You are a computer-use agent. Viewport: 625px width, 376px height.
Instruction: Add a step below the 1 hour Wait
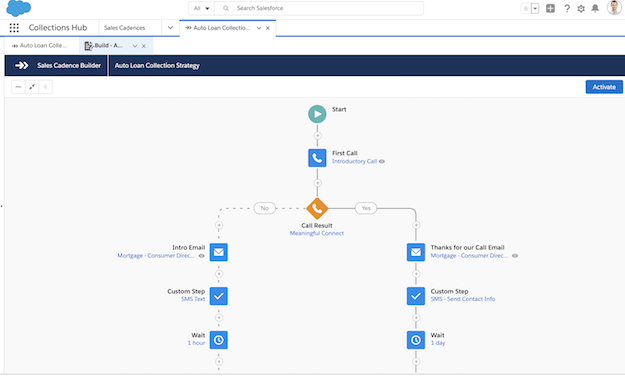click(x=219, y=362)
